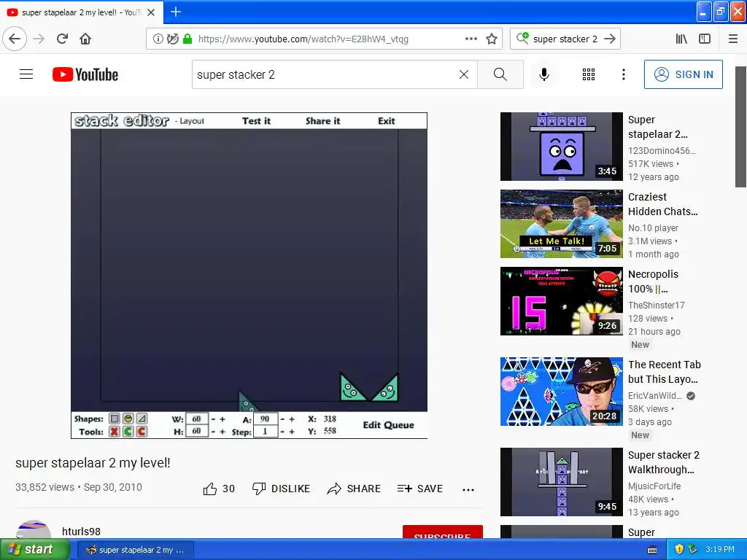Image resolution: width=747 pixels, height=560 pixels.
Task: Open Necropolis 100% video title
Action: click(653, 281)
